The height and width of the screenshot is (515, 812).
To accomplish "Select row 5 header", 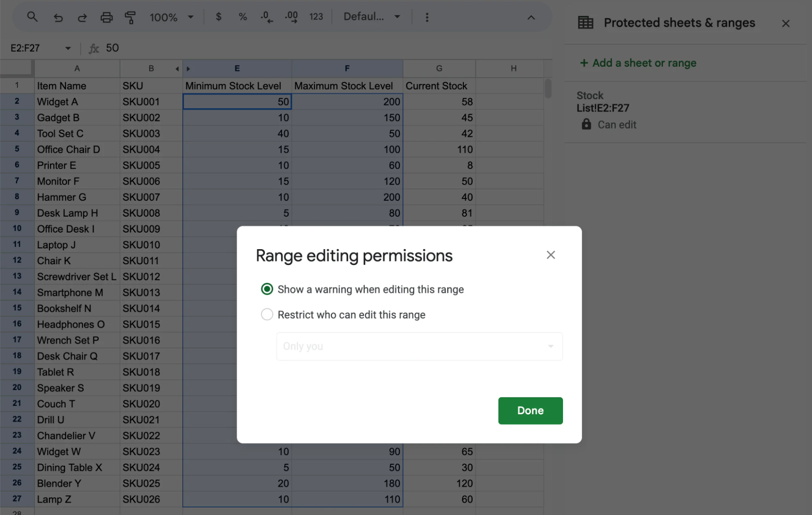I will point(17,149).
